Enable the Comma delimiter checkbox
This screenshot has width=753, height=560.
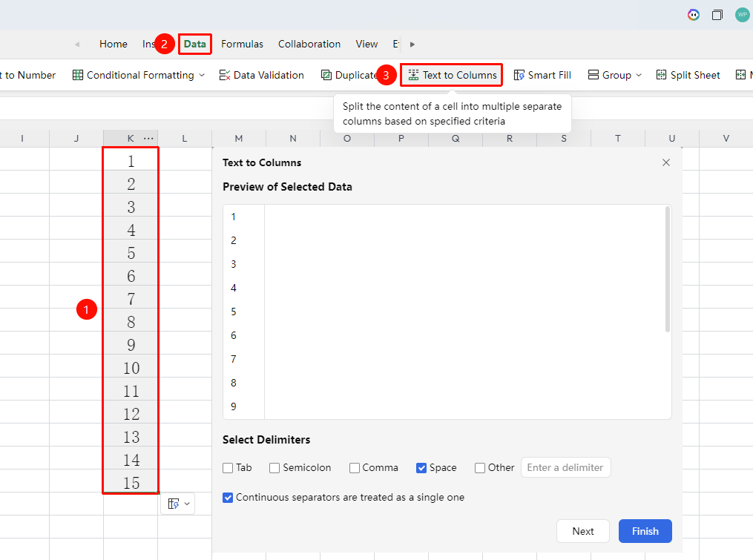[355, 468]
